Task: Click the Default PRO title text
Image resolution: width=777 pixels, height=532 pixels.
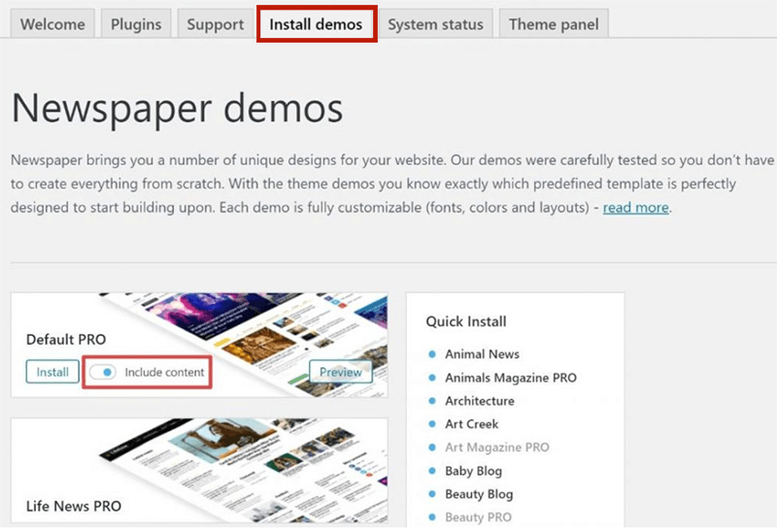Action: (66, 340)
